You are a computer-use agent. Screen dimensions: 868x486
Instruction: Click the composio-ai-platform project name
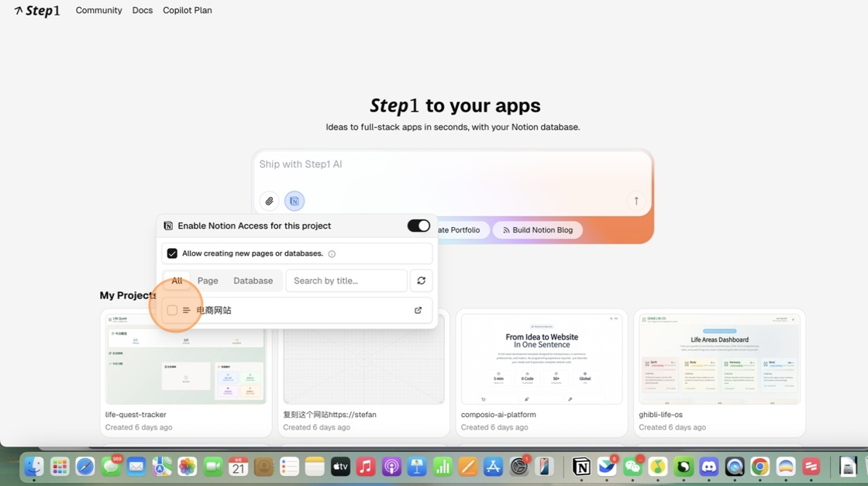(x=498, y=415)
